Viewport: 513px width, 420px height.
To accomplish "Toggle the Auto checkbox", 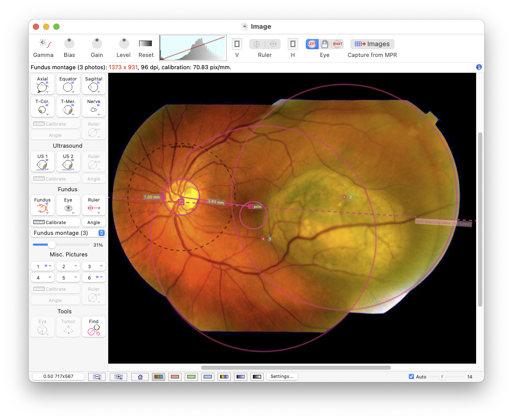I will point(411,376).
